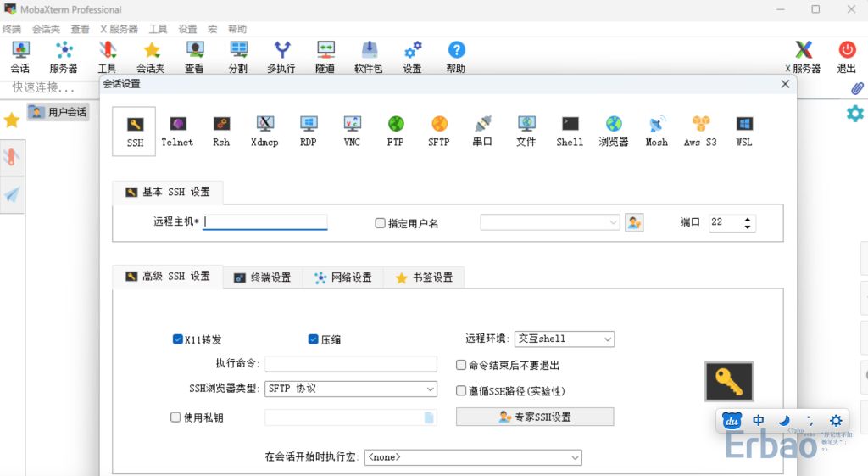Open the 会话 (Session) toolbar icon

click(20, 57)
